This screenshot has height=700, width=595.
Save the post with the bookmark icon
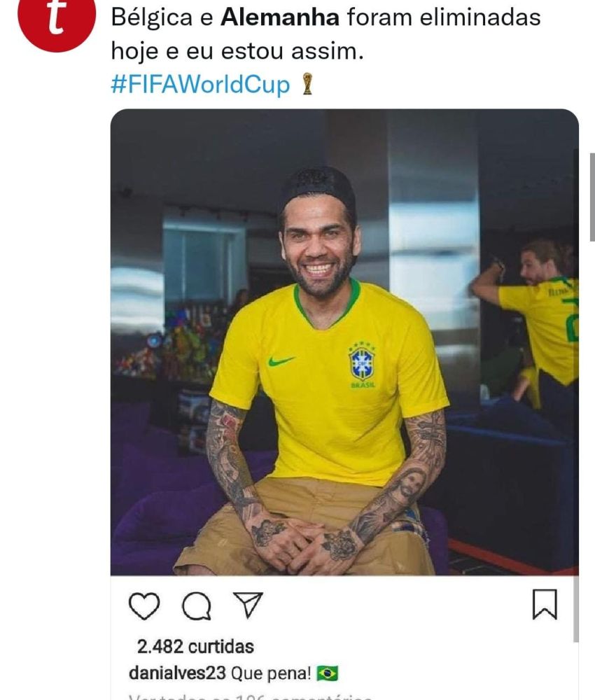pyautogui.click(x=545, y=604)
